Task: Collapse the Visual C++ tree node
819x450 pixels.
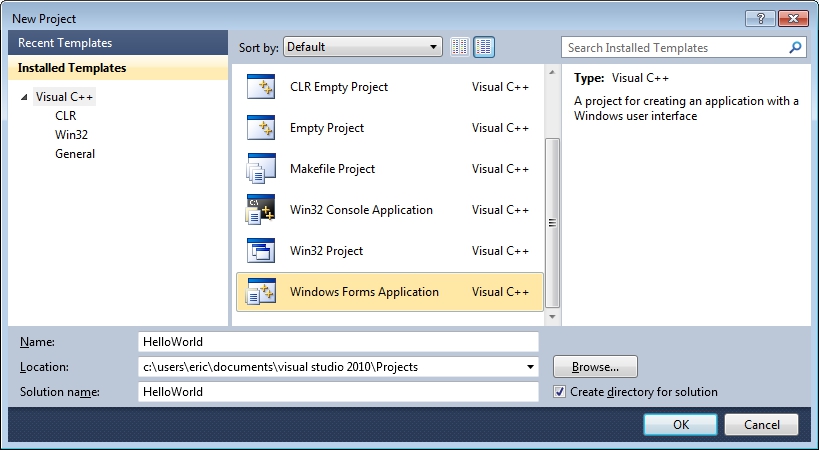Action: 24,98
